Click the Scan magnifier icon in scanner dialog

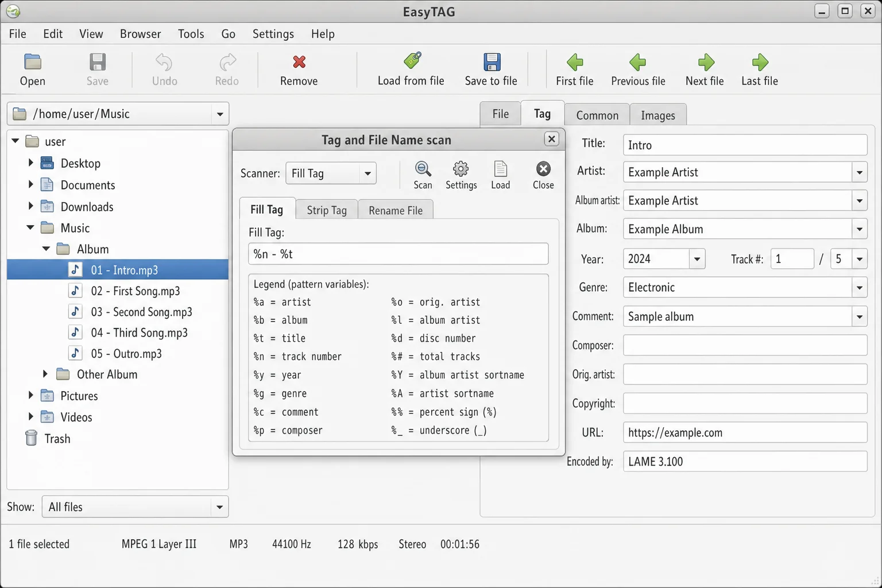click(423, 169)
